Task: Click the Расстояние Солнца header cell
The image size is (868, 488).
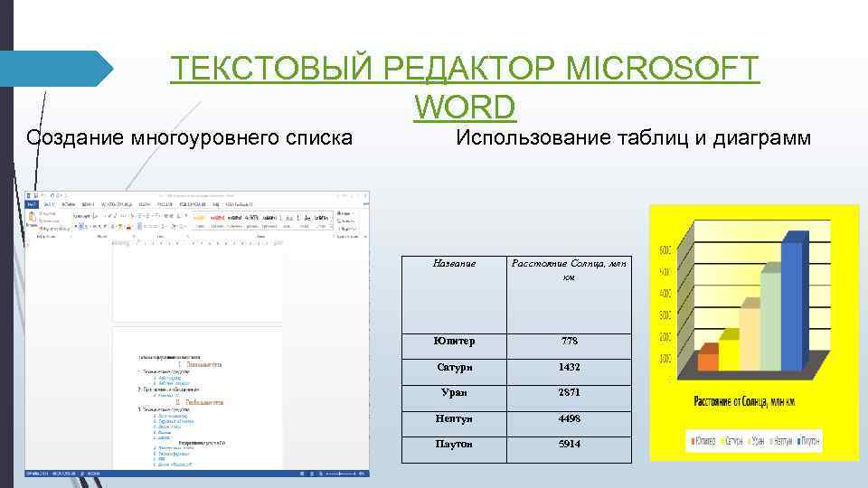Action: pyautogui.click(x=569, y=295)
